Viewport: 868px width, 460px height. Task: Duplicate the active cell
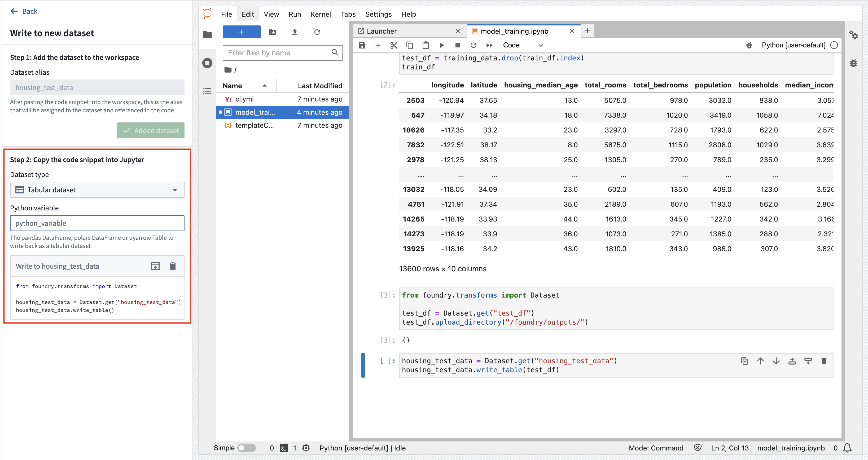point(744,361)
